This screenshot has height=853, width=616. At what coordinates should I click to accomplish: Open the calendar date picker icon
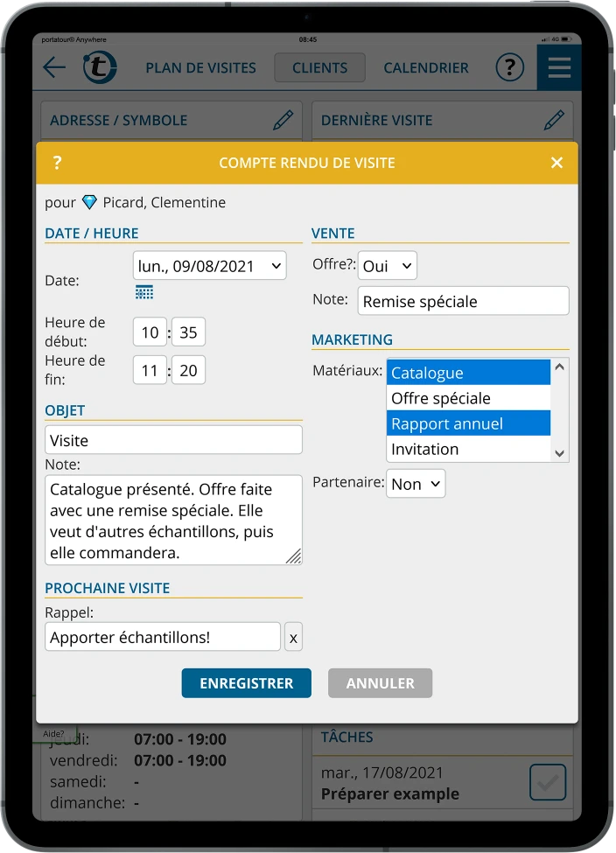[144, 292]
